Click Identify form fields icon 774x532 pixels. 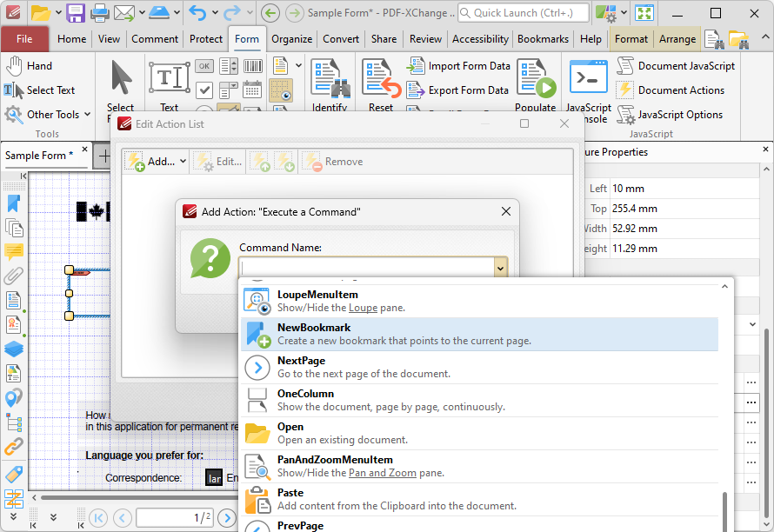tap(330, 77)
